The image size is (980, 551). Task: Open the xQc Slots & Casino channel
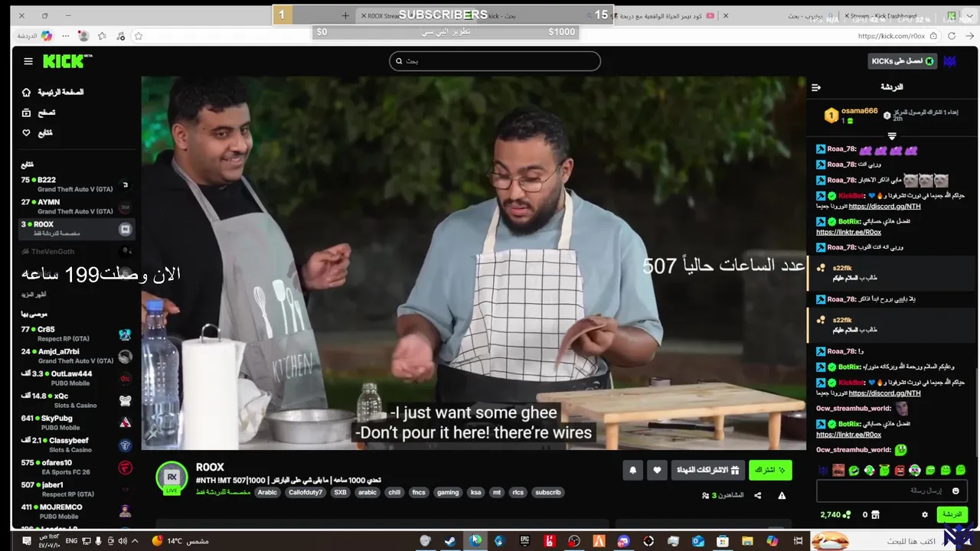(76, 400)
